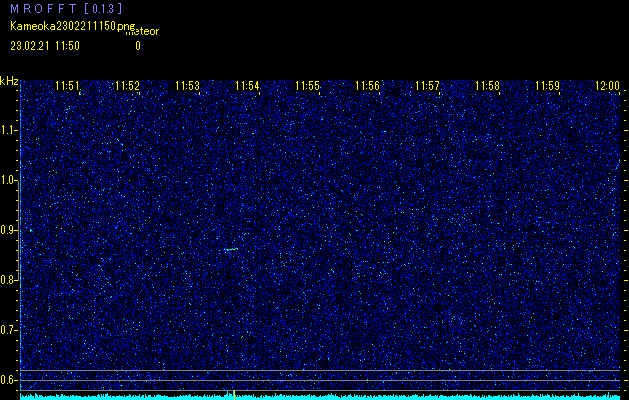Click the 0.7 kHz frequency label

click(x=7, y=330)
